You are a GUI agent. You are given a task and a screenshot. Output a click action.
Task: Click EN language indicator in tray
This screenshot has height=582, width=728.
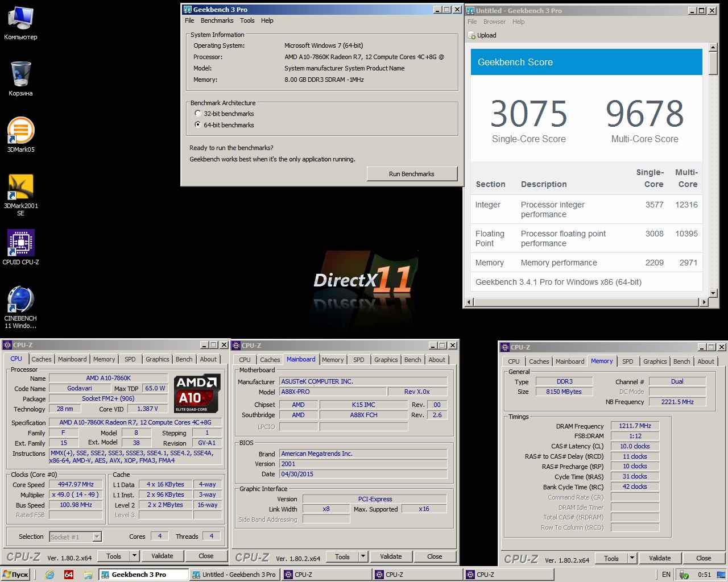(x=666, y=575)
